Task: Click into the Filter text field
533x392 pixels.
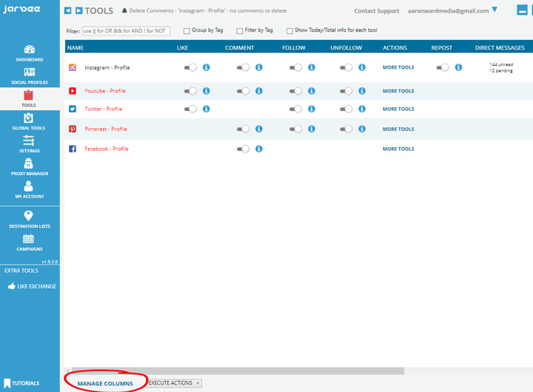Action: (126, 31)
